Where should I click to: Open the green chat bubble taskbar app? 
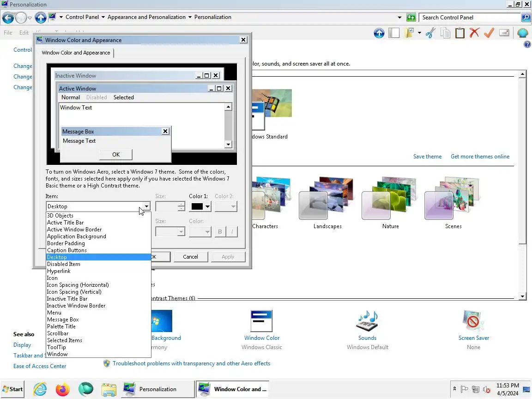[85, 389]
